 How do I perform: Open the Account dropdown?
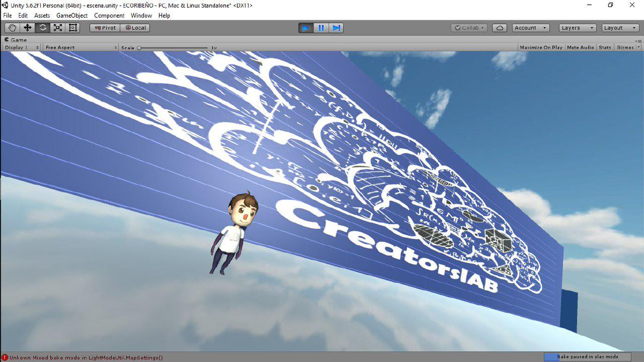531,28
